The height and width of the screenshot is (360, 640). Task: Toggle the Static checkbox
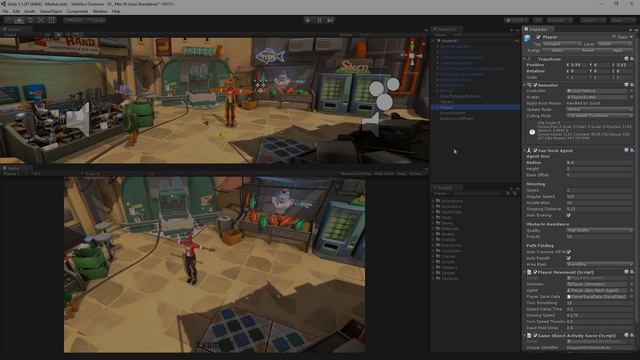tap(613, 37)
